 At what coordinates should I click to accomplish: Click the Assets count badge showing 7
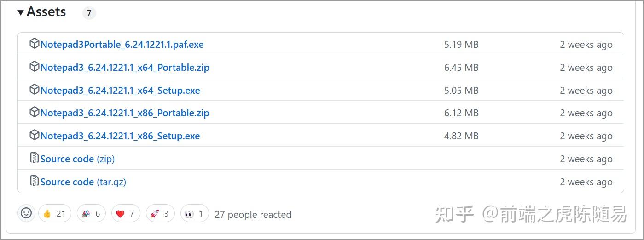(89, 13)
